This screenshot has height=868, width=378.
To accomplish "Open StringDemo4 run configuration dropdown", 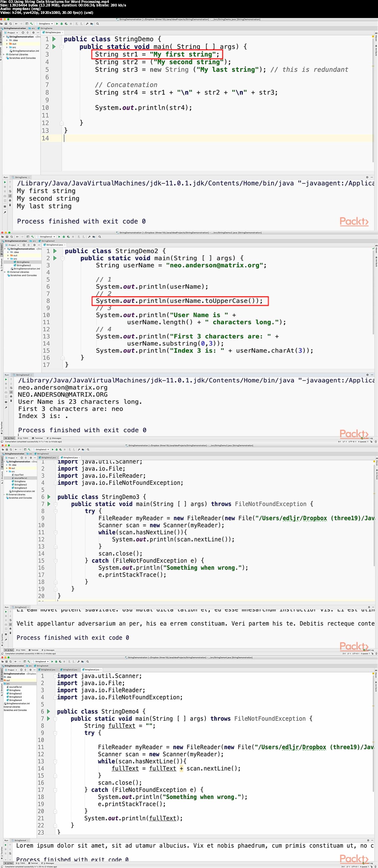I will [40, 661].
